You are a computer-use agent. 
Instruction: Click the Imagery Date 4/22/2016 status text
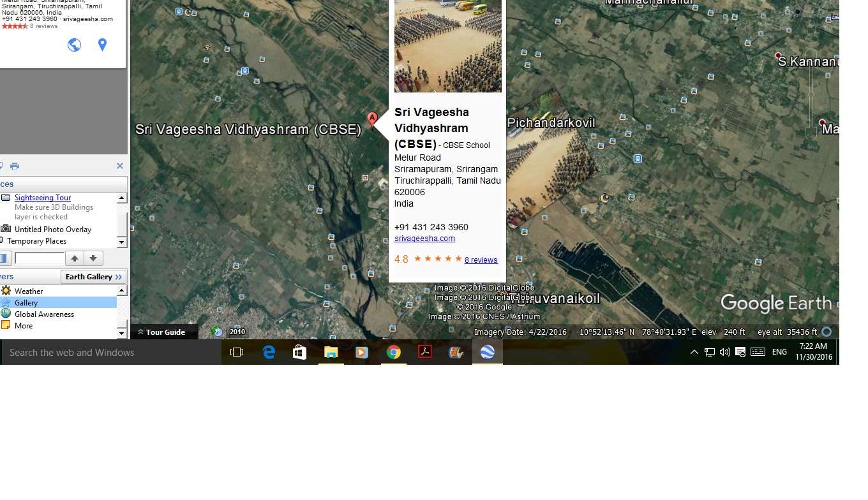(x=520, y=332)
